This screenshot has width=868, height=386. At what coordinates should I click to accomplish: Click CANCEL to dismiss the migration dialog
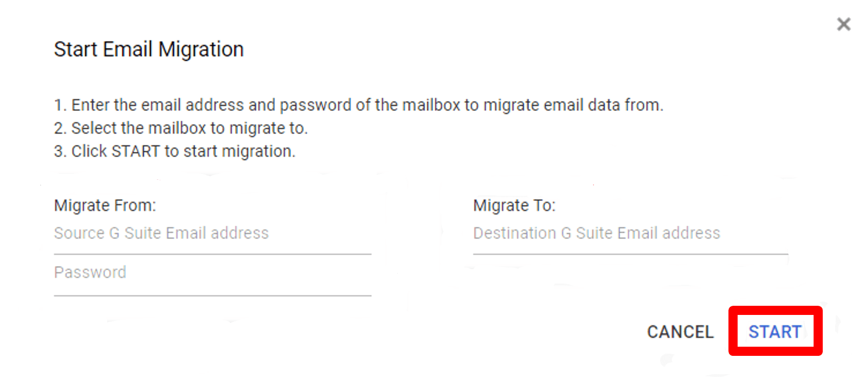(x=680, y=332)
